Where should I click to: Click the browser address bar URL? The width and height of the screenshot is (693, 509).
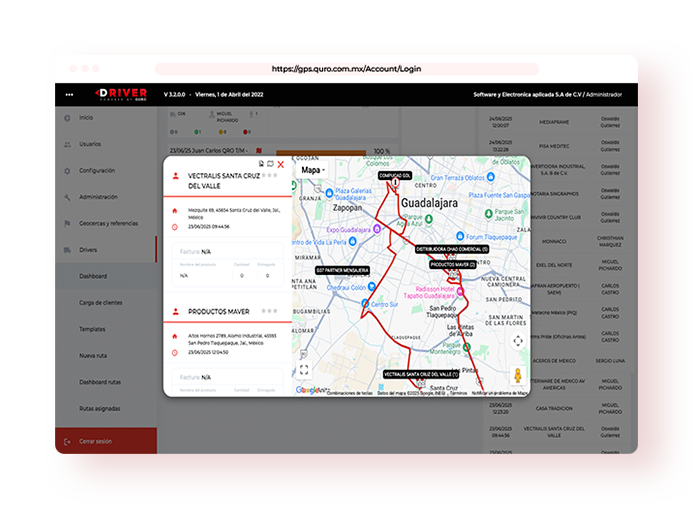click(x=346, y=69)
